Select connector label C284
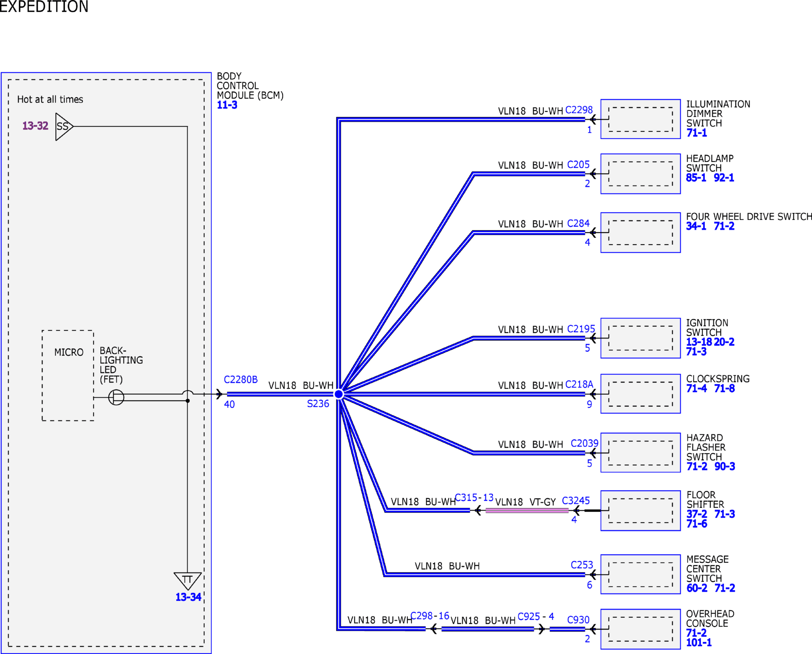This screenshot has height=654, width=812. (x=578, y=223)
